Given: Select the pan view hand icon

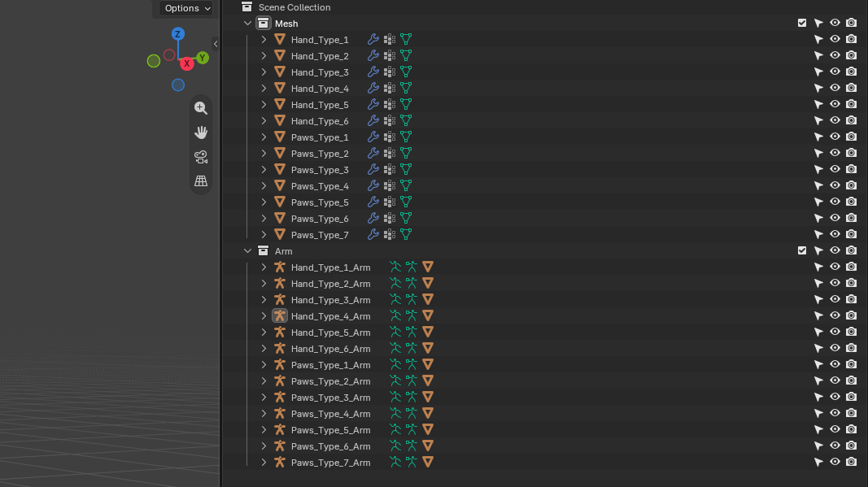Looking at the screenshot, I should [201, 133].
